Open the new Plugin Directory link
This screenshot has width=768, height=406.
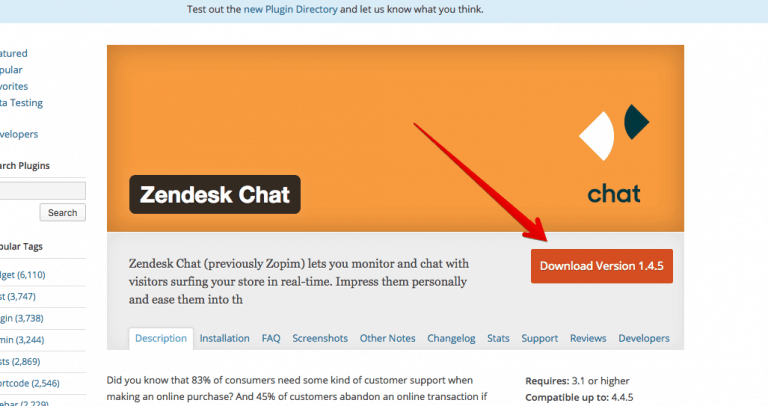[290, 9]
